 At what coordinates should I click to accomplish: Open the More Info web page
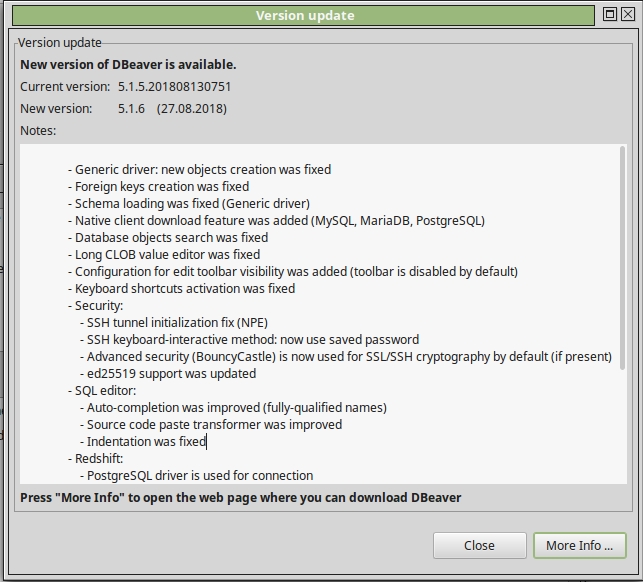point(579,545)
